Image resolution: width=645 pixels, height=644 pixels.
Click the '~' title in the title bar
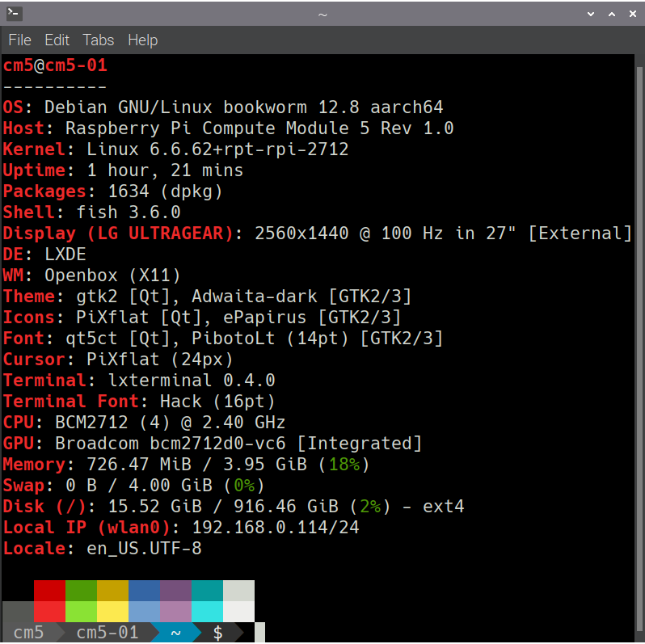pyautogui.click(x=322, y=15)
